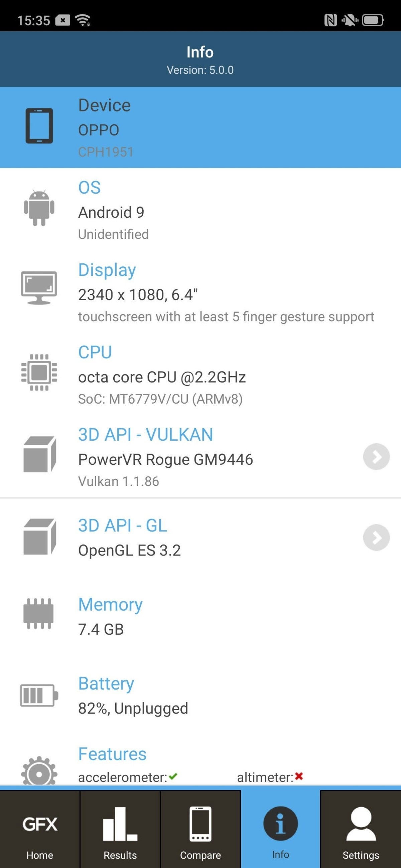
Task: Select the Info tab
Action: pyautogui.click(x=280, y=829)
